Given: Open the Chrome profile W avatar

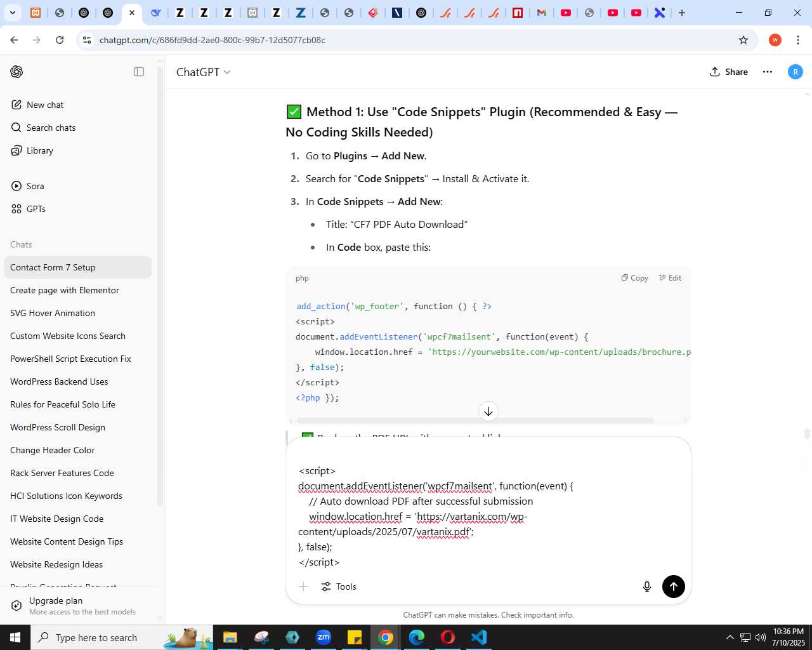Looking at the screenshot, I should [x=775, y=40].
